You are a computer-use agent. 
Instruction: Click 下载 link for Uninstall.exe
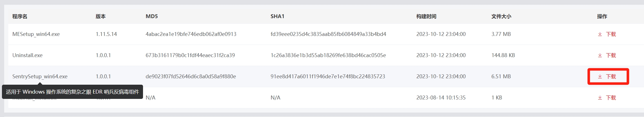click(x=611, y=55)
